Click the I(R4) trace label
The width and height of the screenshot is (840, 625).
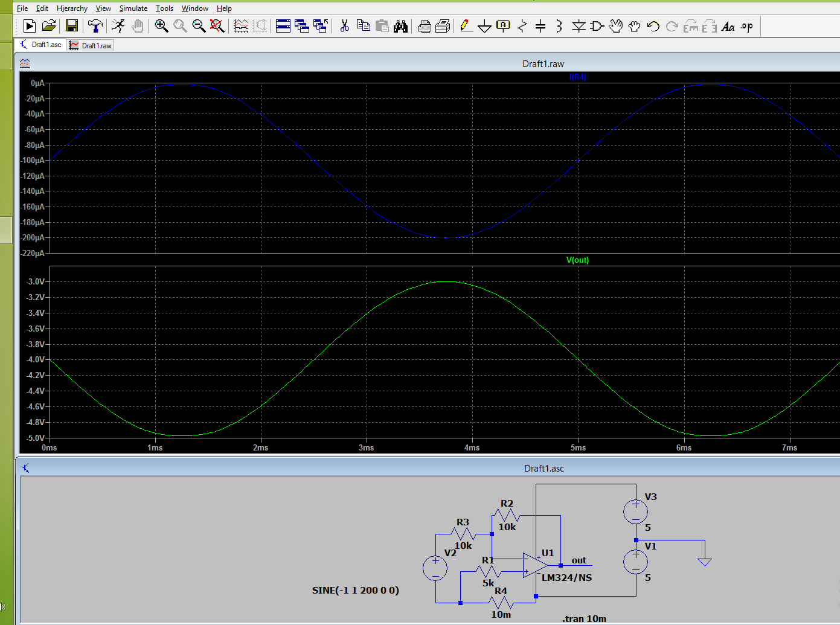(577, 77)
